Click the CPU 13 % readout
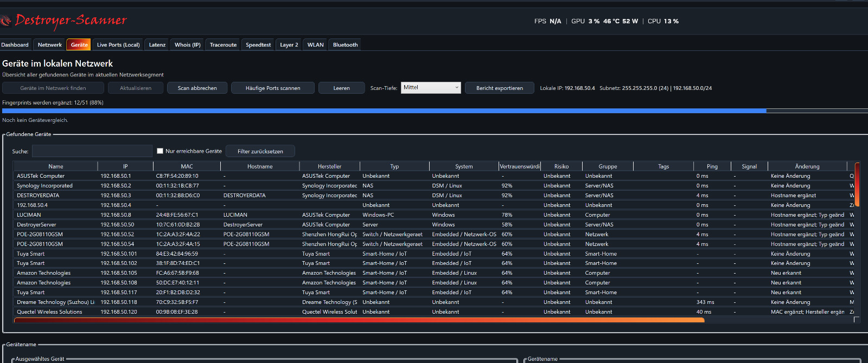 pos(663,21)
